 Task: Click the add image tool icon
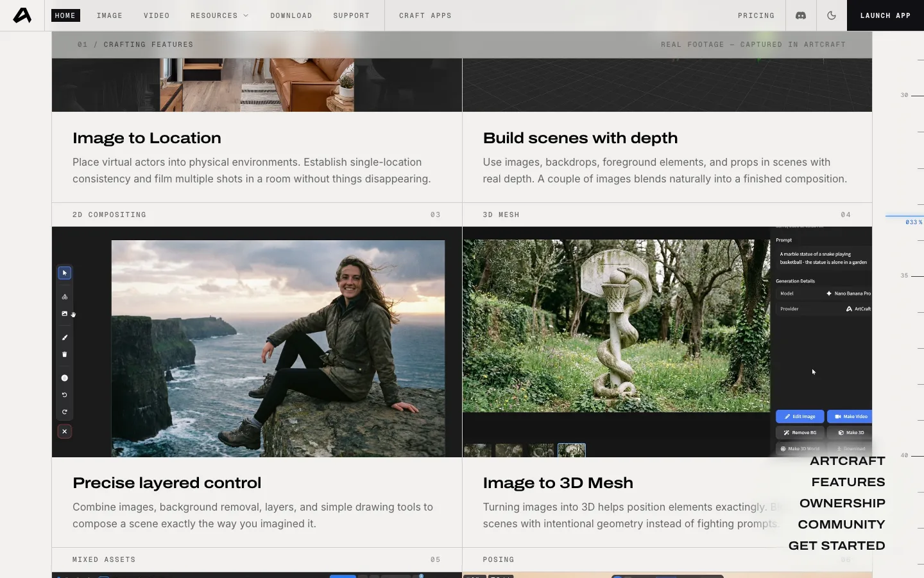coord(65,313)
